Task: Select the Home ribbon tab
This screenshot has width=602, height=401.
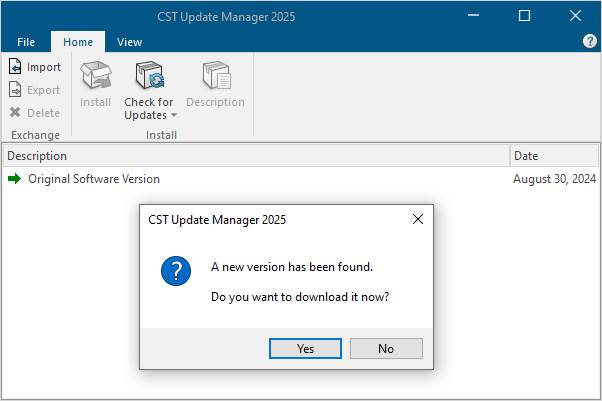Action: point(78,42)
